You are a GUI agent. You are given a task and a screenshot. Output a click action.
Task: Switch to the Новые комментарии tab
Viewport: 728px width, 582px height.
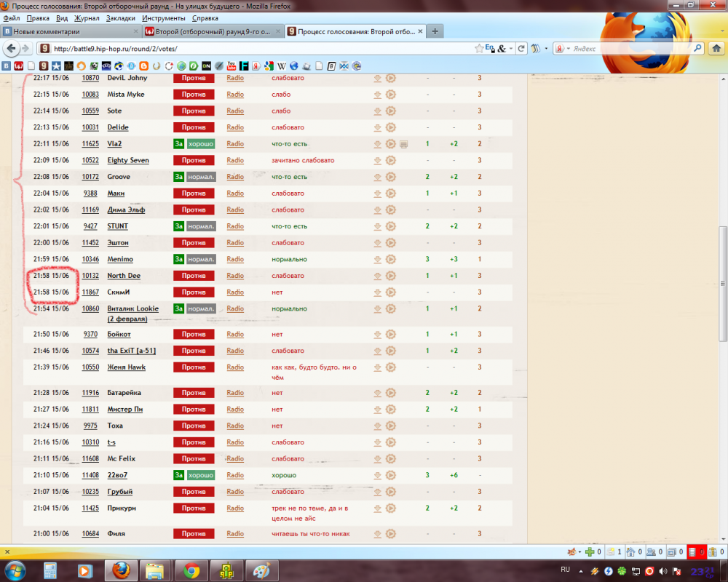click(69, 31)
